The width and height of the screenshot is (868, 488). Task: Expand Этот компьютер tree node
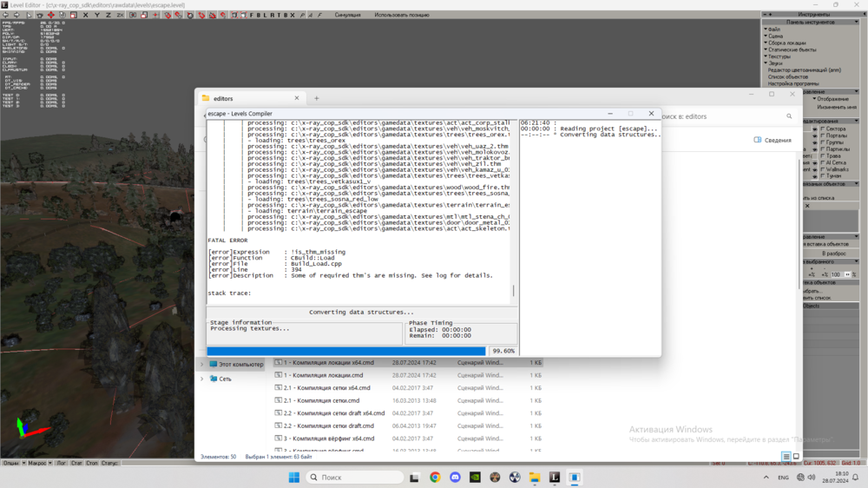[x=203, y=364]
